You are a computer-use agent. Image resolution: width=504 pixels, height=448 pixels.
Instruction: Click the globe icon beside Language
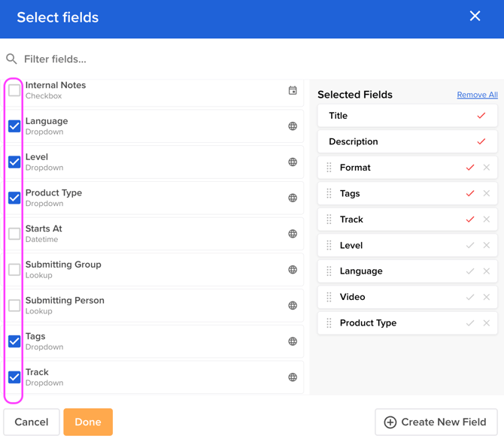pos(293,126)
